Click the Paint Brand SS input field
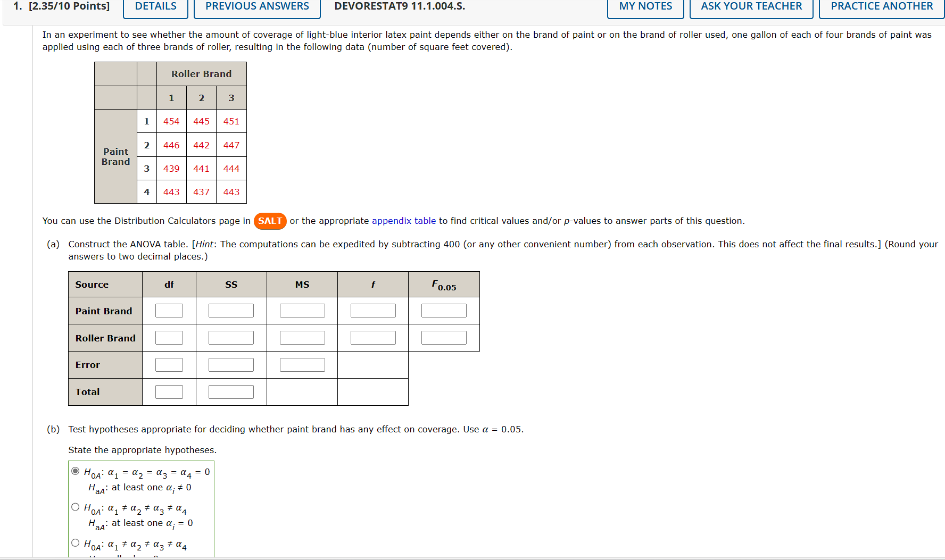Screen dimensions: 945x560 pyautogui.click(x=231, y=310)
